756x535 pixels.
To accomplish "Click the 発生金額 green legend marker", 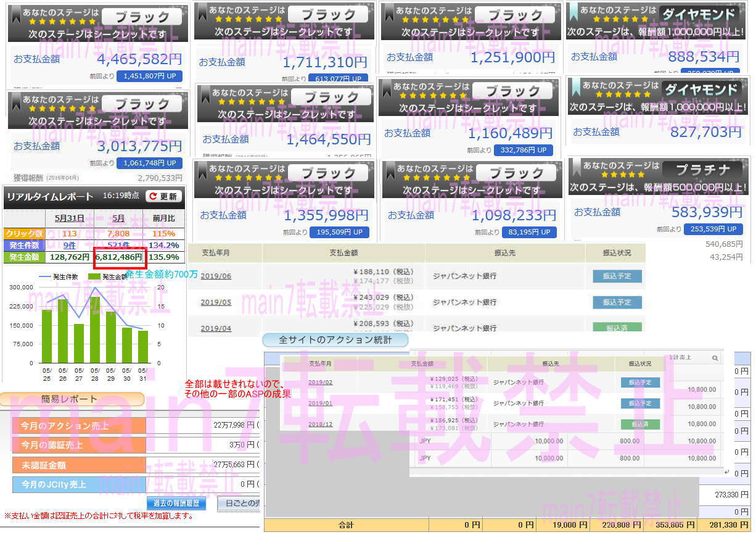I will pos(94,277).
